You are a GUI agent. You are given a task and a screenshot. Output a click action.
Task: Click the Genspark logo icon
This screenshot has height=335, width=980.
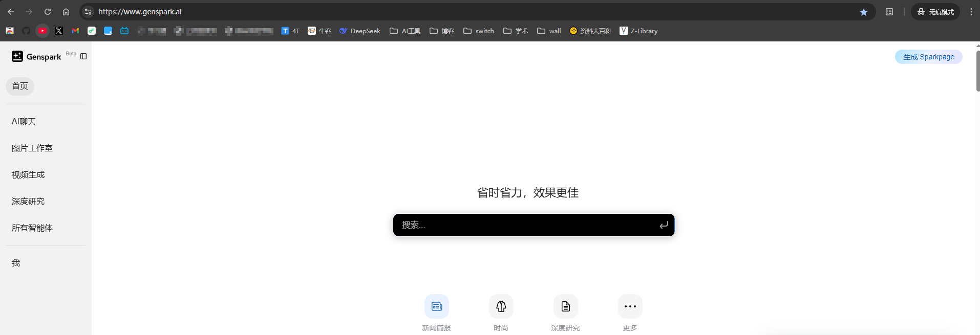click(x=17, y=56)
